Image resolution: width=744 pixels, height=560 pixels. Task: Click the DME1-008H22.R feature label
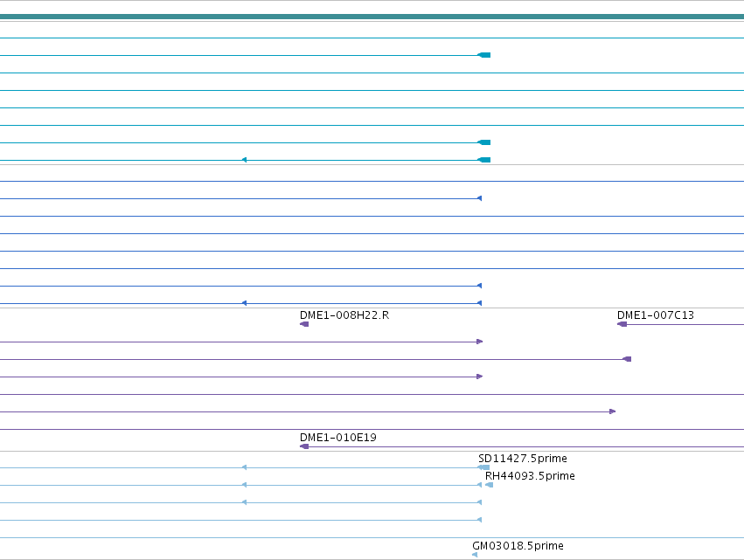pyautogui.click(x=344, y=315)
